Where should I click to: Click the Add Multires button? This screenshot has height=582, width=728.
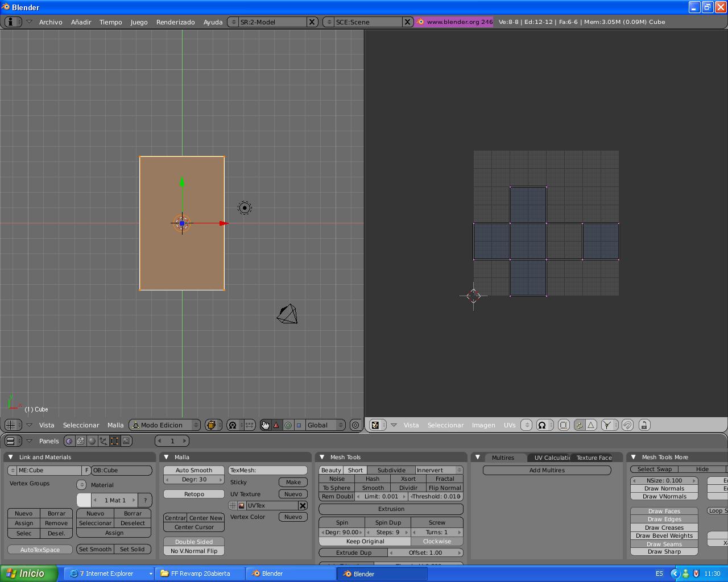547,471
